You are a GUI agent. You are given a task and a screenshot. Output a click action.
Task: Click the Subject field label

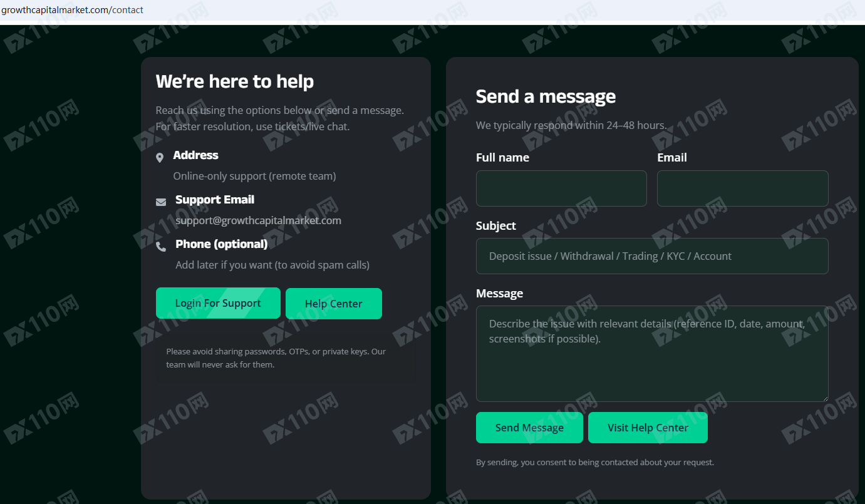496,226
